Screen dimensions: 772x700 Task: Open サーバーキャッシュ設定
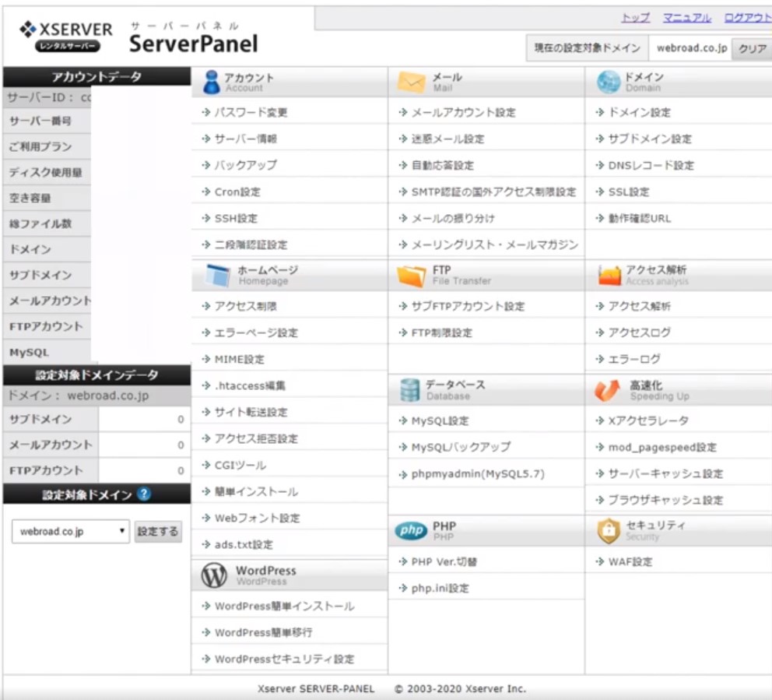(x=665, y=474)
